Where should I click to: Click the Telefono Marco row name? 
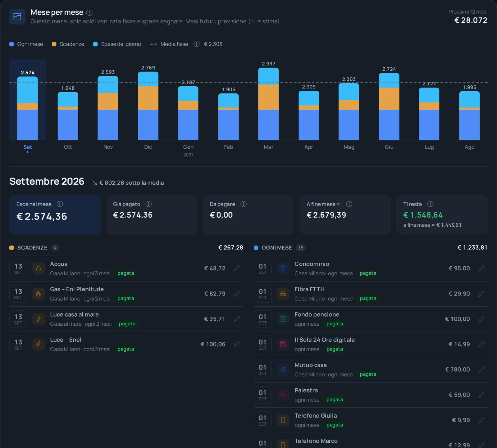316,441
